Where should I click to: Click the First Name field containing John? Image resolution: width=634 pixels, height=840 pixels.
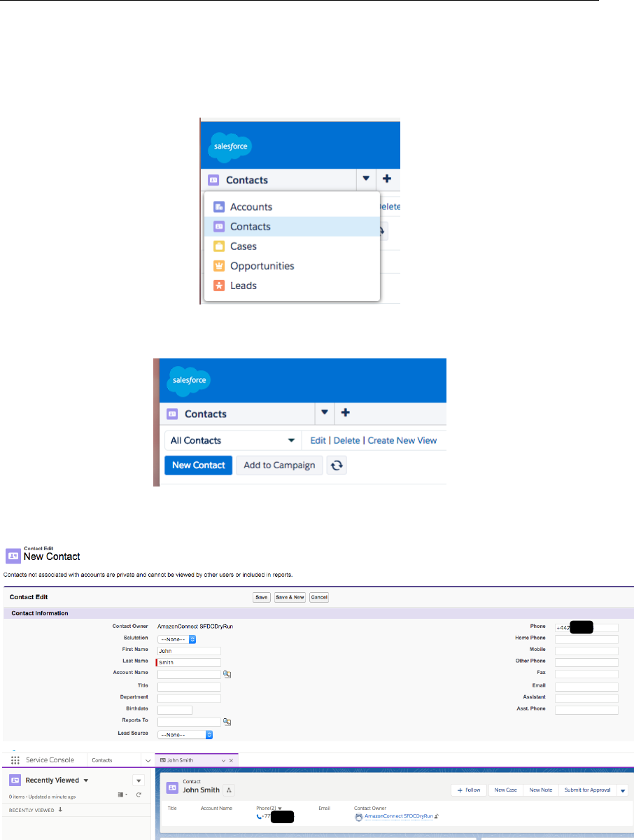(x=189, y=650)
